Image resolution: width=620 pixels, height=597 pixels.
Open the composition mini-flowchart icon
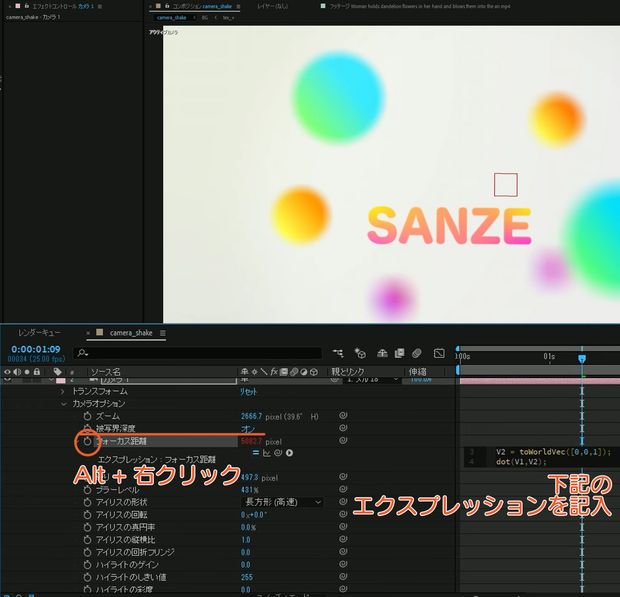coord(338,353)
